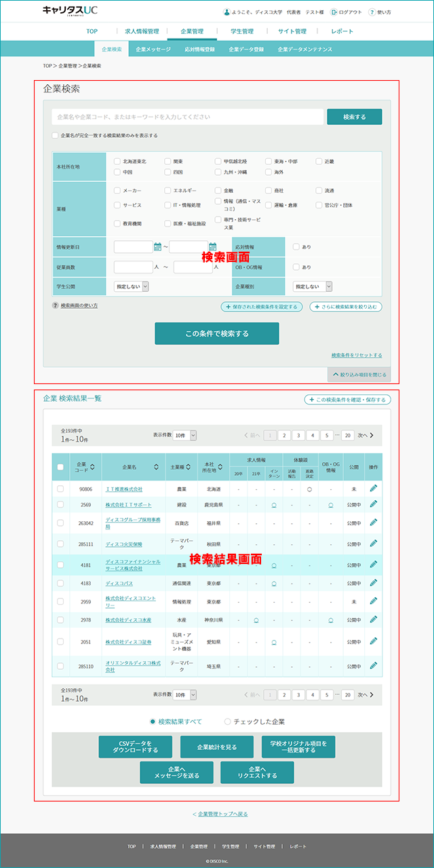Click edit pencil for 株式会社ディスコ証券

[x=373, y=641]
